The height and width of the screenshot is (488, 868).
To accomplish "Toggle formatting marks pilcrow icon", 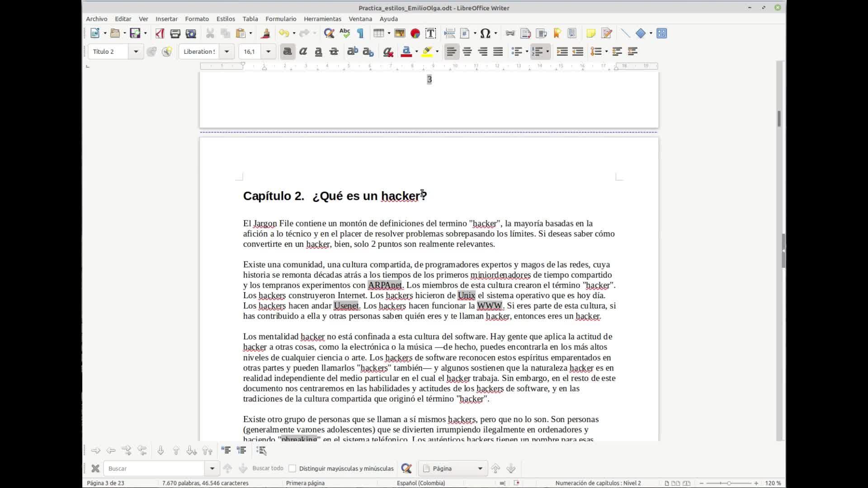I will [360, 33].
